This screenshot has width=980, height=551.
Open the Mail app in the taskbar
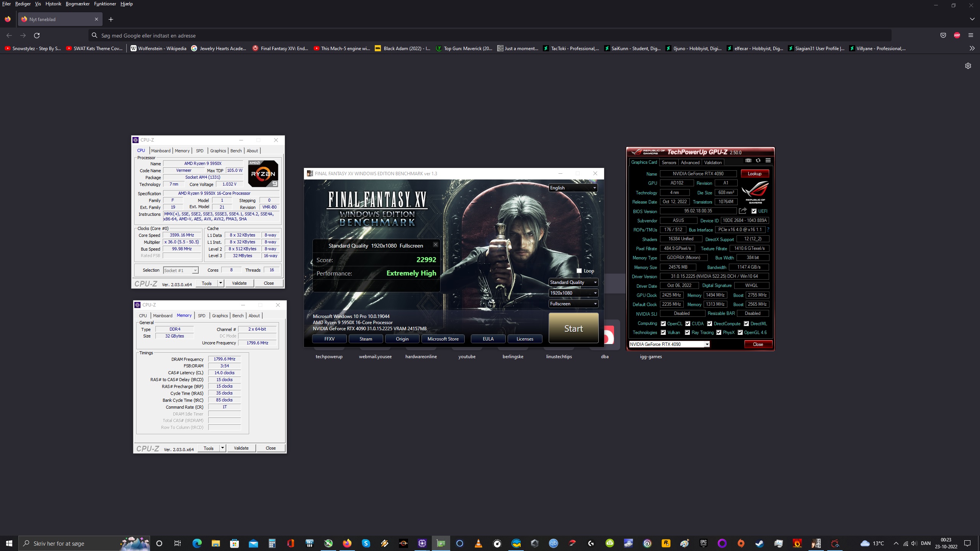(253, 543)
